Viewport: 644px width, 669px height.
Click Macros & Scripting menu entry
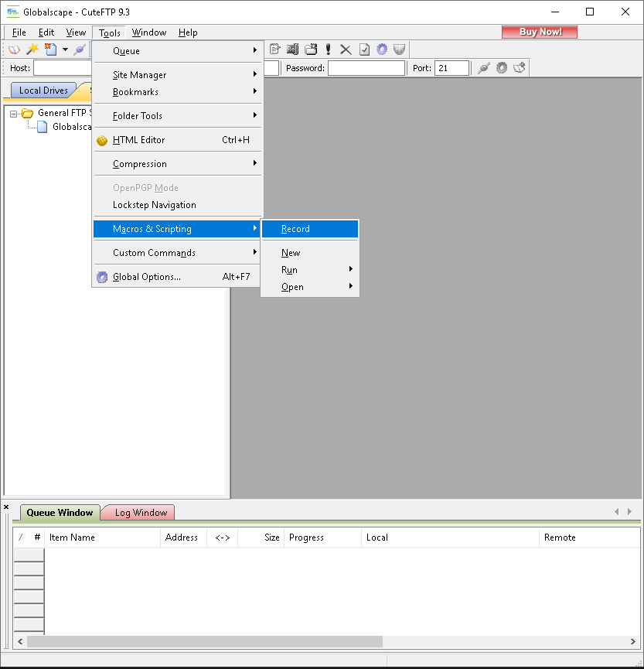tap(177, 229)
